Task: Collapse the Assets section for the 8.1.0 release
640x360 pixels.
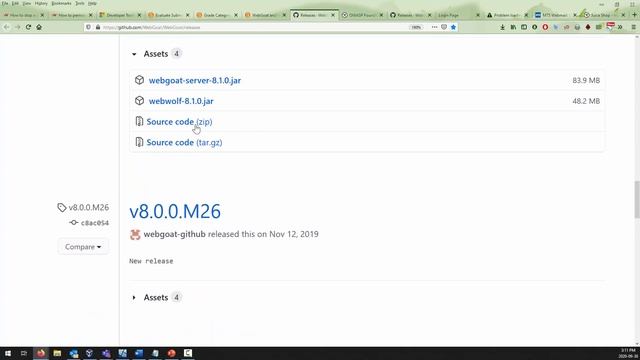Action: 156,54
